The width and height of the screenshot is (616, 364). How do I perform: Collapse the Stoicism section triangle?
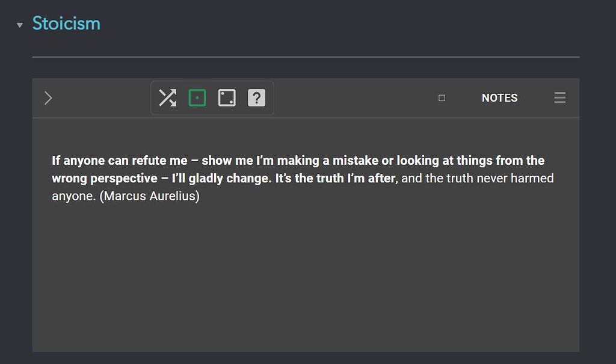[20, 25]
